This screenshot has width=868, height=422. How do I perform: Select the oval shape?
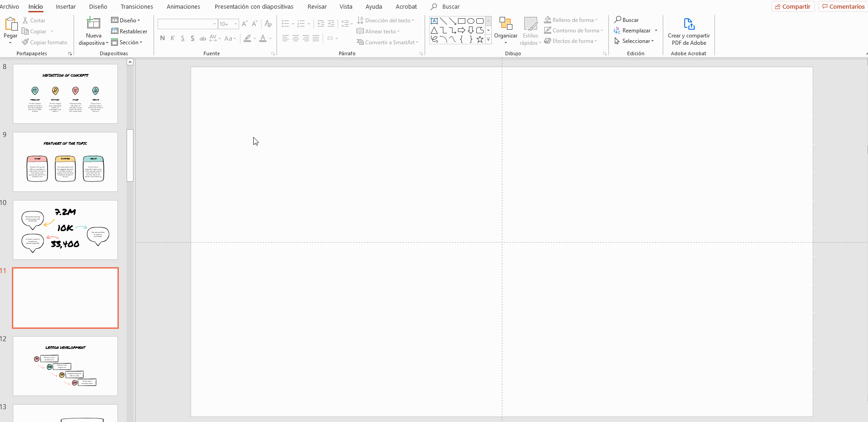471,21
